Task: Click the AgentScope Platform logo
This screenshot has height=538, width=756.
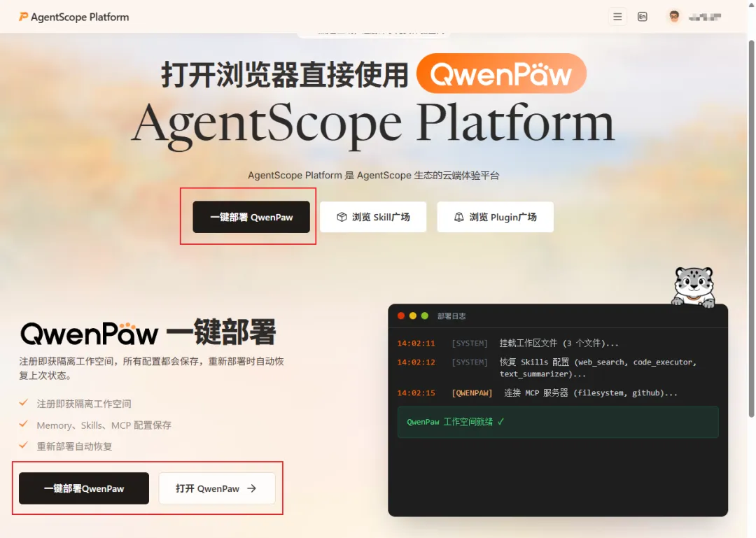Action: 73,17
